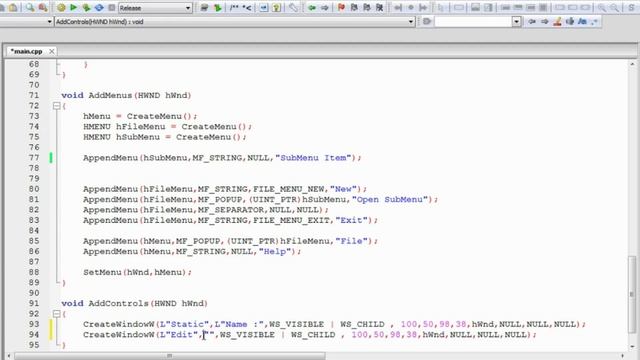Click MF_SEPARATOR on line 82

tap(231, 210)
